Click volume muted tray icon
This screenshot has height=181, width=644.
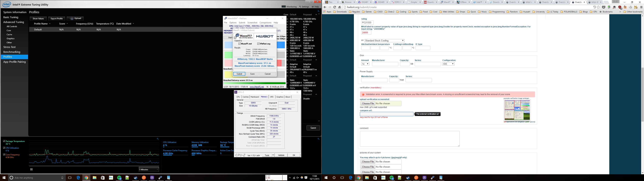(x=298, y=178)
